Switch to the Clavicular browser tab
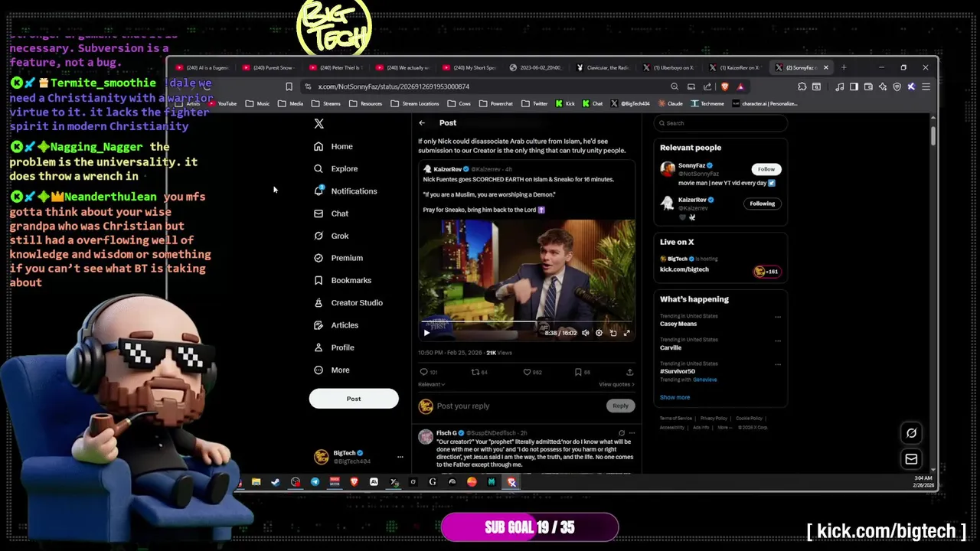 tap(604, 67)
